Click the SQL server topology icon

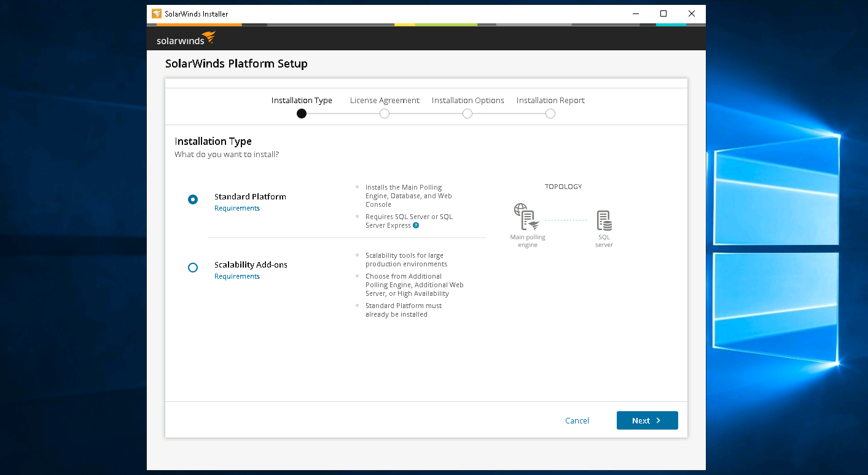604,220
